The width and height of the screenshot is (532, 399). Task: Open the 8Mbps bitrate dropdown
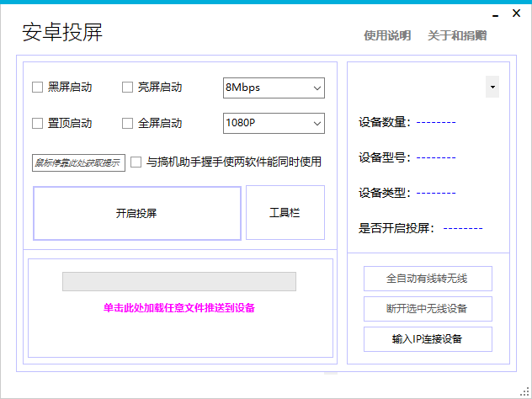274,88
